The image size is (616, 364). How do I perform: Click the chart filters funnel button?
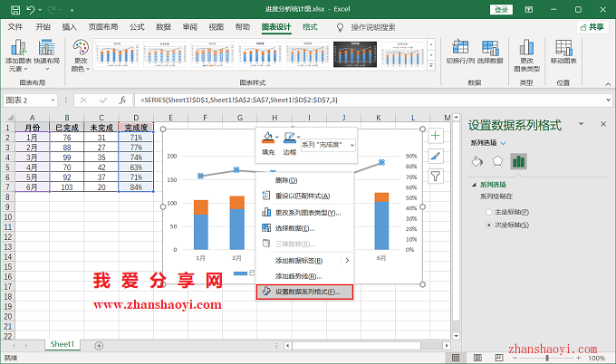click(x=436, y=177)
